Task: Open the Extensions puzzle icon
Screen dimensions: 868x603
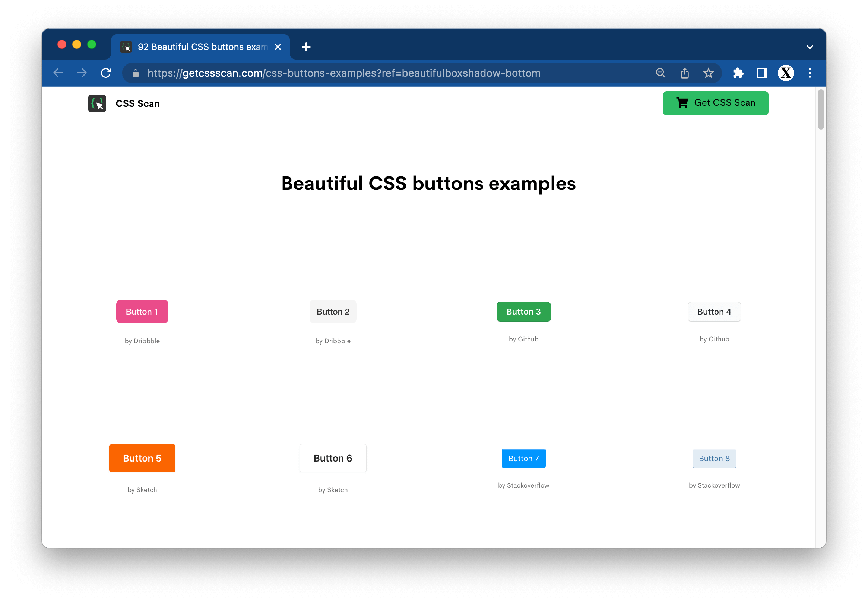Action: pos(738,73)
